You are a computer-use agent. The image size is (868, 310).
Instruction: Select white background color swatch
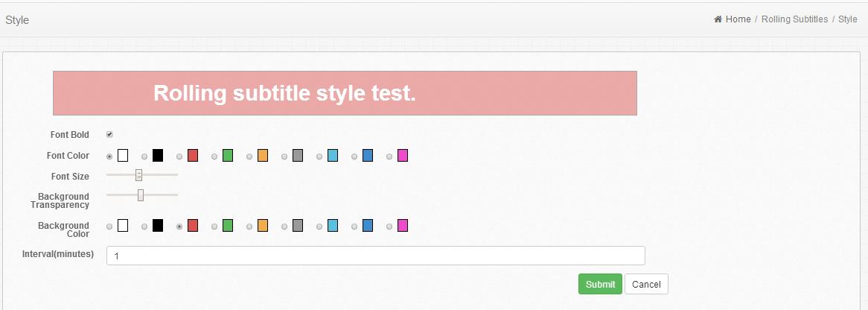click(x=123, y=226)
